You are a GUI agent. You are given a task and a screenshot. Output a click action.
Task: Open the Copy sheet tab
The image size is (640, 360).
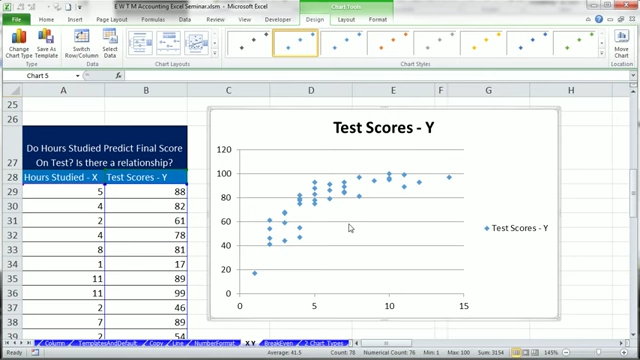156,343
